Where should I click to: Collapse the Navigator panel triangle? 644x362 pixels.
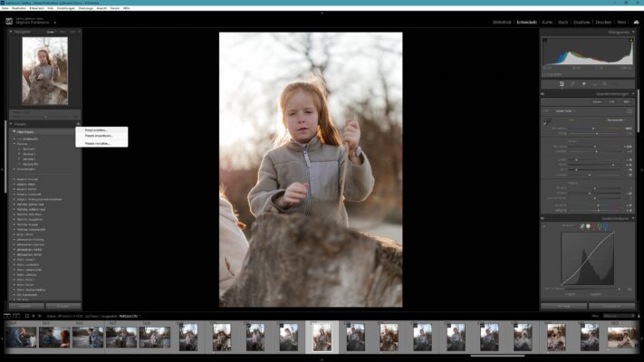11,32
